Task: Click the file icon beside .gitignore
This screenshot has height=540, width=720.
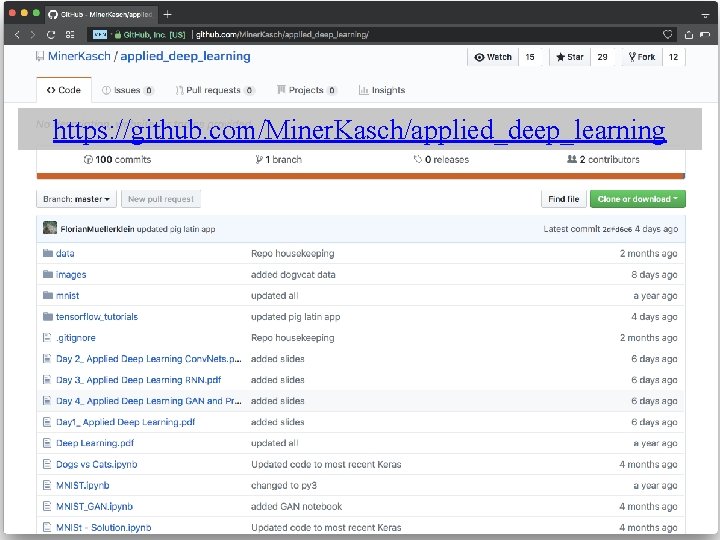Action: point(47,338)
